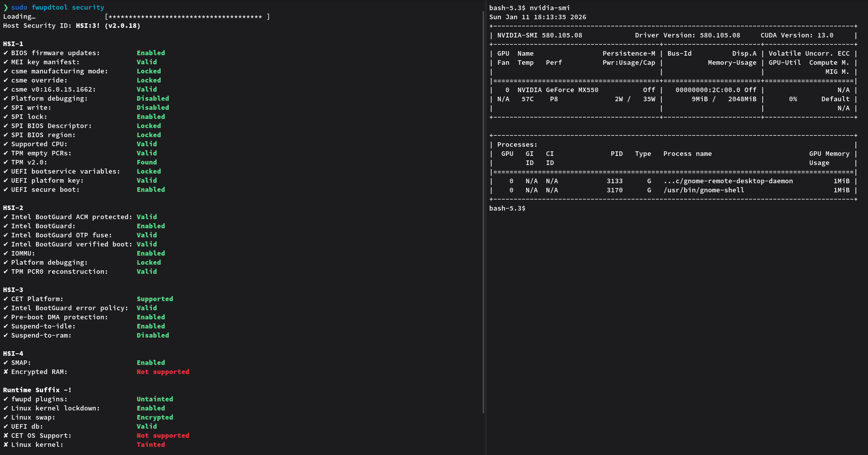Click the 'sudo fwupdtool security' command text

pyautogui.click(x=58, y=8)
